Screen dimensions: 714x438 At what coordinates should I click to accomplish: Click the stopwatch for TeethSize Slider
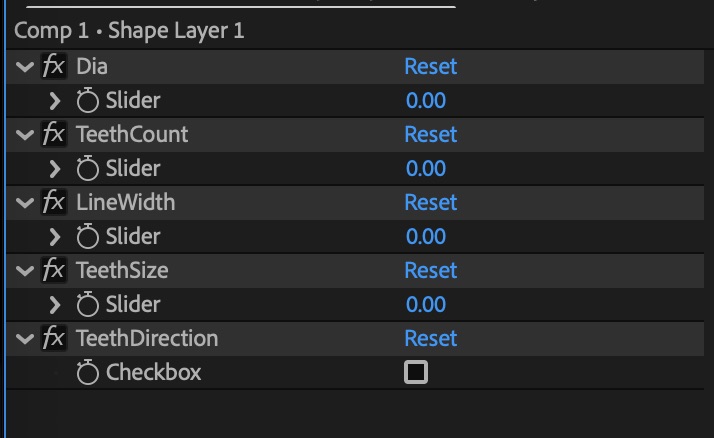pos(88,305)
